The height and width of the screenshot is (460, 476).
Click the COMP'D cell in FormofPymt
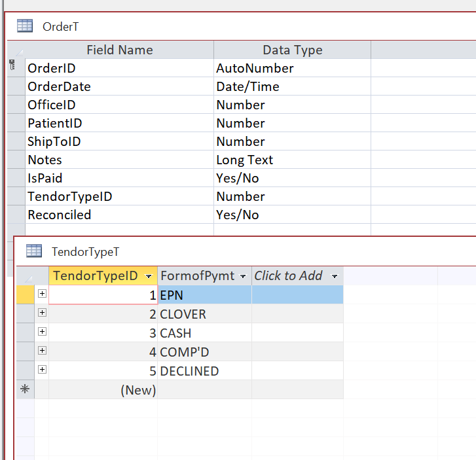coord(204,351)
